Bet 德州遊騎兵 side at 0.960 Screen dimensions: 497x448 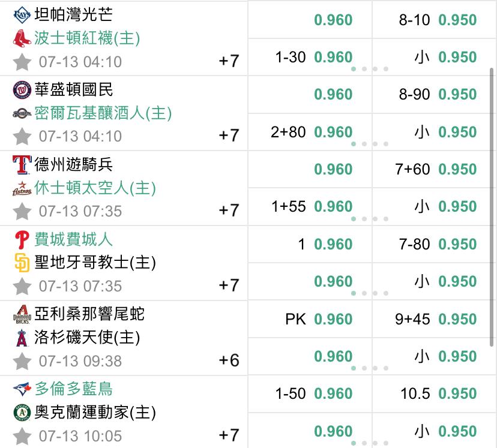(x=310, y=169)
